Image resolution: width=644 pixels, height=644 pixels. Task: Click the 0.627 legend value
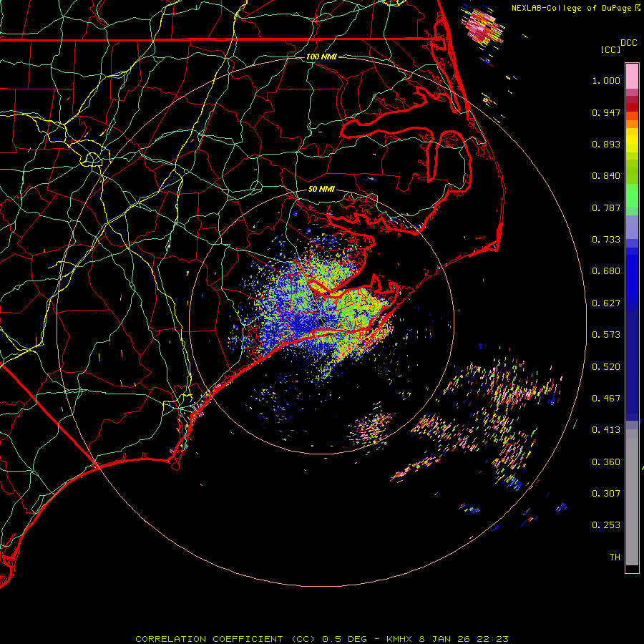point(606,303)
